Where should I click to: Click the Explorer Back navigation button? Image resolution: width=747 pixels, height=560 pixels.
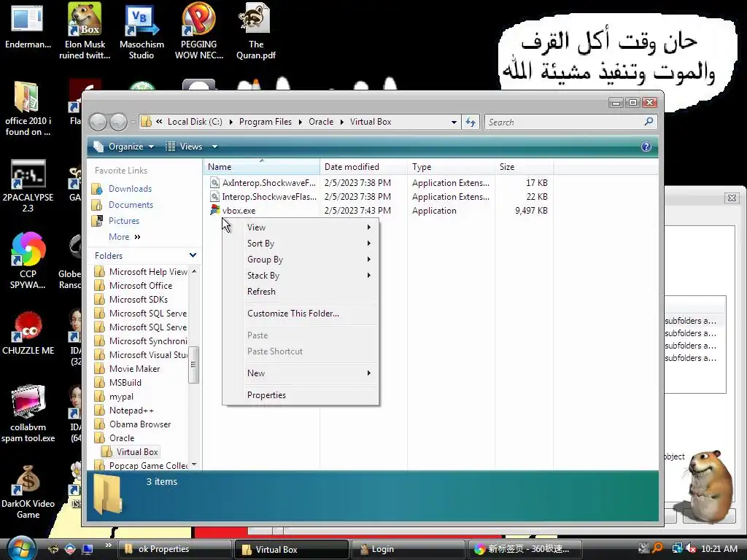98,122
